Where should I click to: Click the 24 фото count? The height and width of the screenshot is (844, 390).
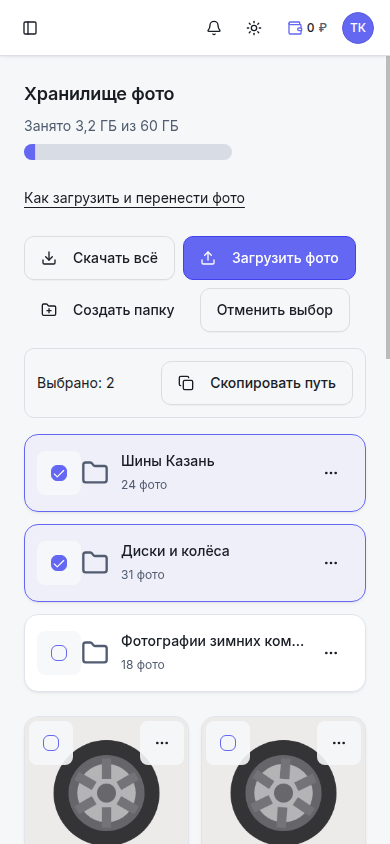pyautogui.click(x=144, y=485)
